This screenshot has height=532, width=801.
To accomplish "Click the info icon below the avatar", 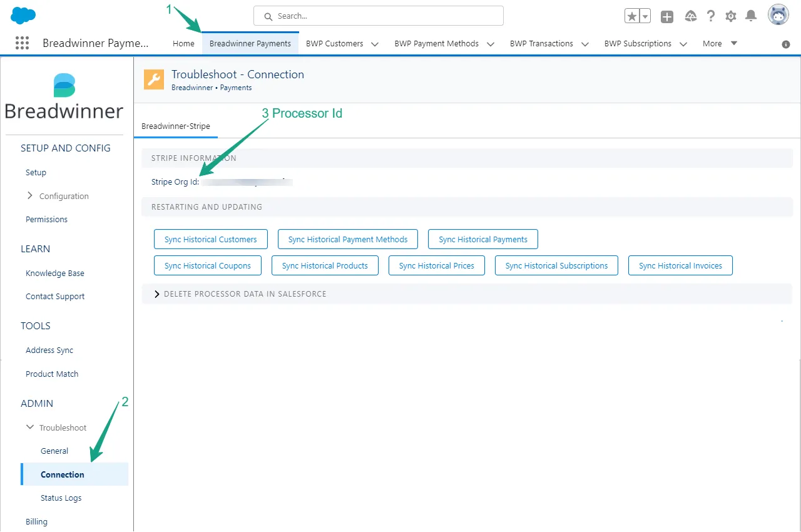I will [x=786, y=44].
